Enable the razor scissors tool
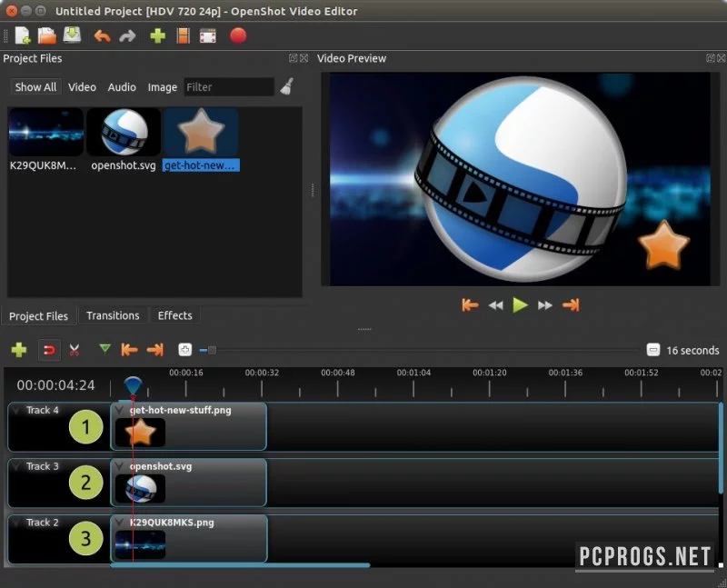 coord(75,350)
